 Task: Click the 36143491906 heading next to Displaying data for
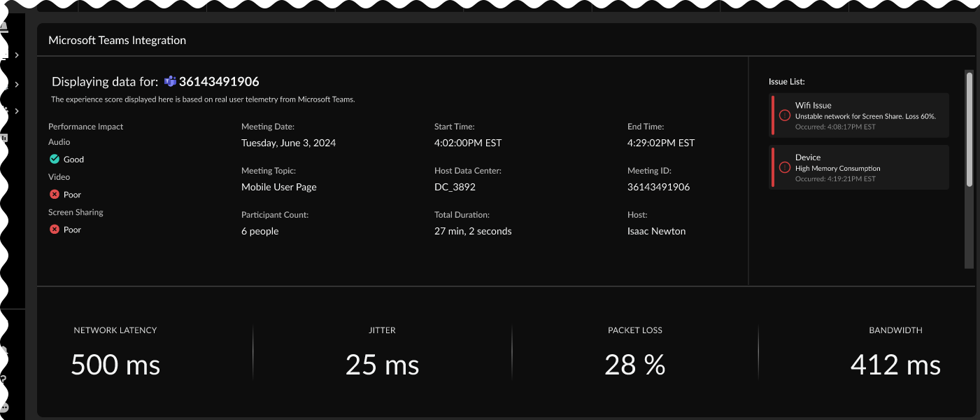(x=219, y=82)
